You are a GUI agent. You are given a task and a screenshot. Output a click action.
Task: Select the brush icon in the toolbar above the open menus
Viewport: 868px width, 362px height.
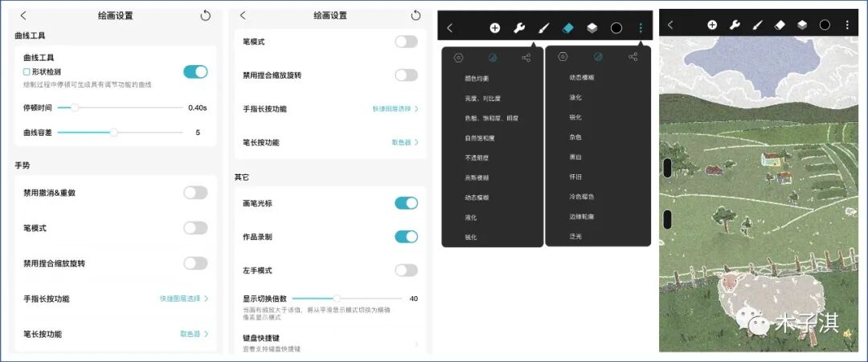pos(543,27)
